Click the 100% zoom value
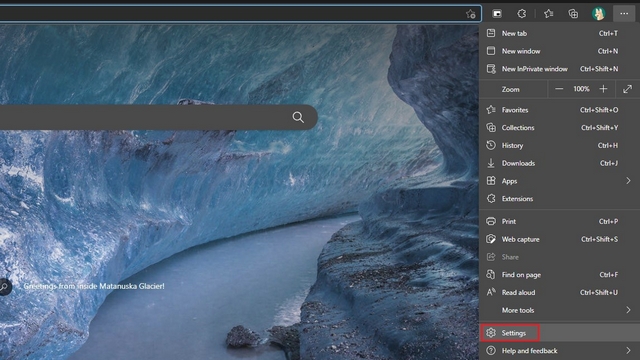The height and width of the screenshot is (360, 640). pyautogui.click(x=581, y=89)
